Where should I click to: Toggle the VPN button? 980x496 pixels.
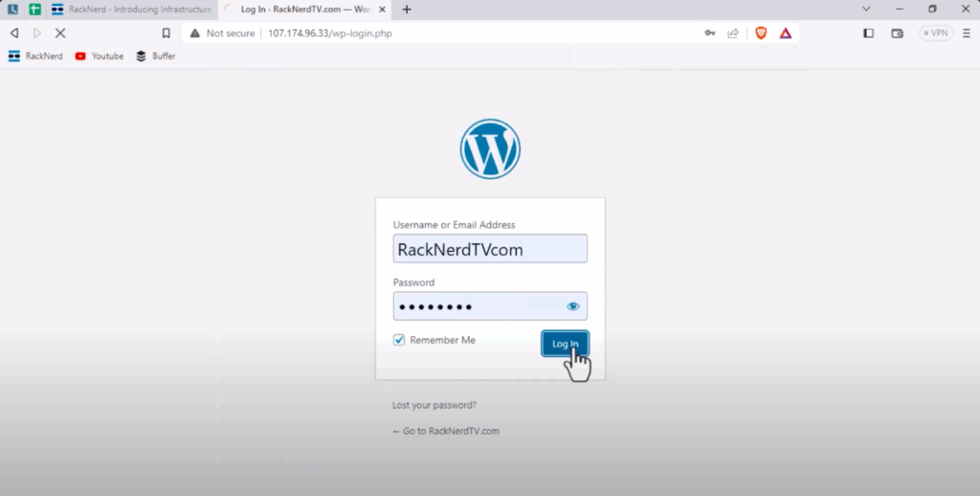tap(935, 33)
